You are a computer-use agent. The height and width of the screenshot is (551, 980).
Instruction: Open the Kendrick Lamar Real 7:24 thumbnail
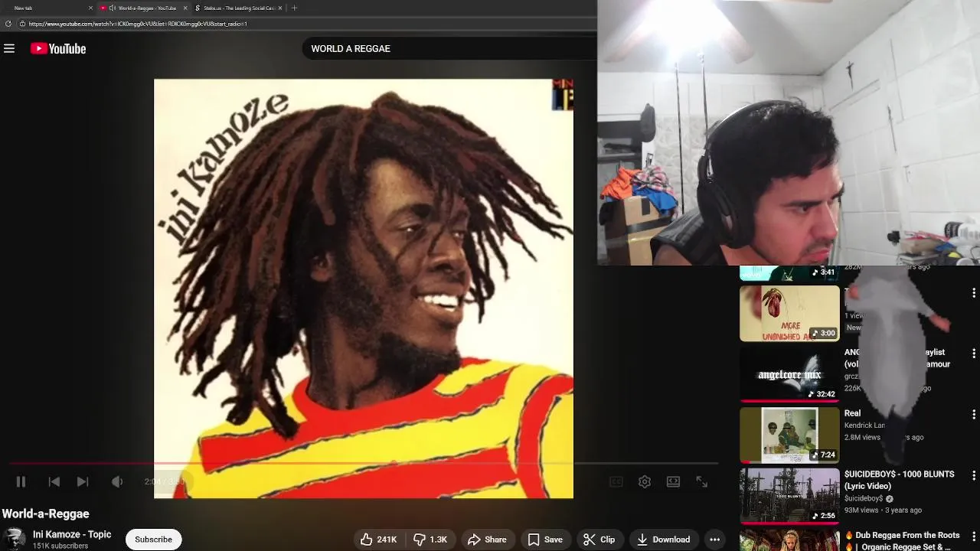click(789, 435)
